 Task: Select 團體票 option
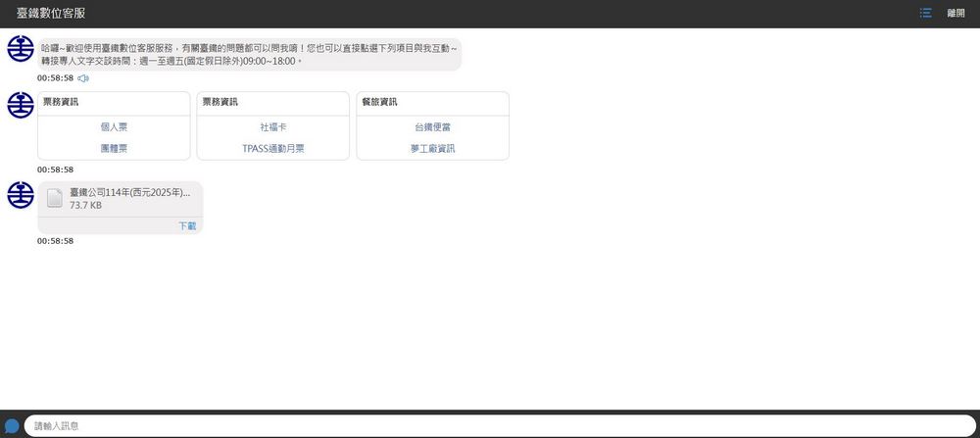[114, 149]
